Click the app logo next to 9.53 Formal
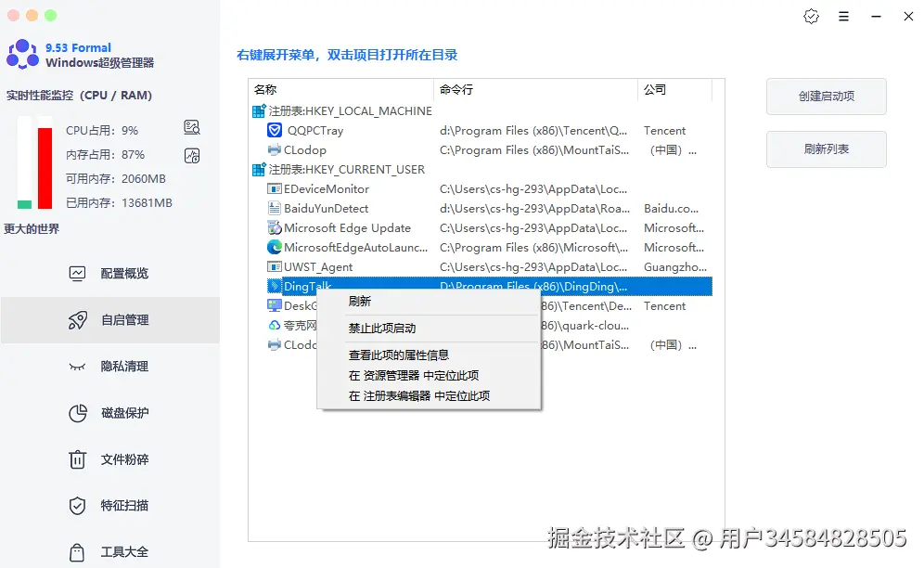 [x=22, y=54]
